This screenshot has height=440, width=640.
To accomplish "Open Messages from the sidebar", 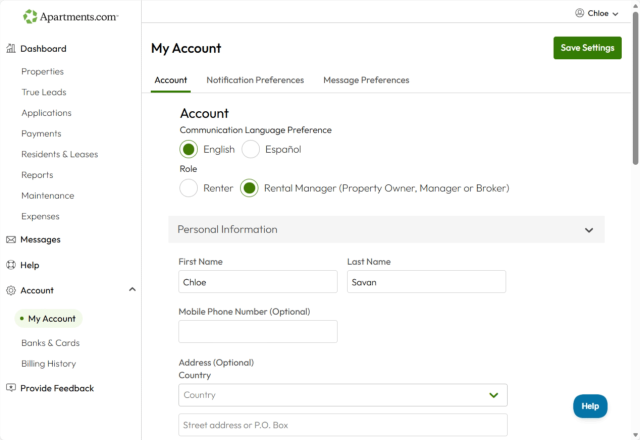I will coord(40,240).
